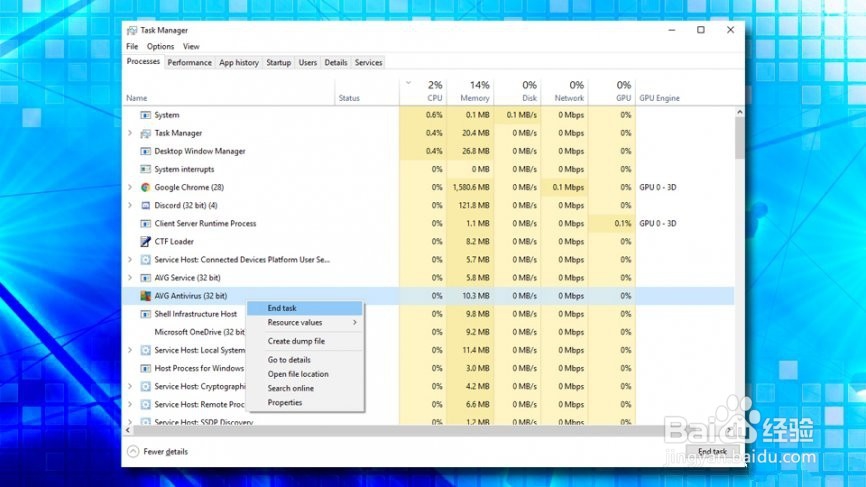
Task: Switch to the App history tab
Action: pos(239,62)
